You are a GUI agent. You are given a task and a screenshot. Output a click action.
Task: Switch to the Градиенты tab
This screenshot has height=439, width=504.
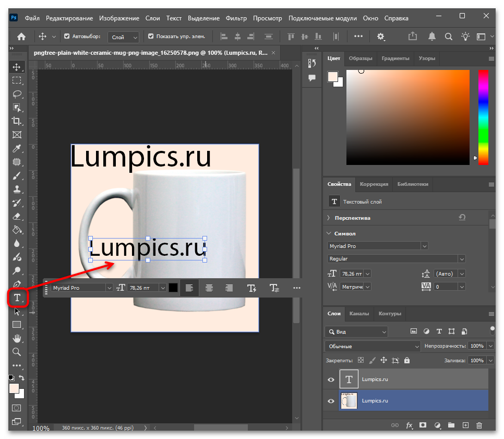(395, 58)
